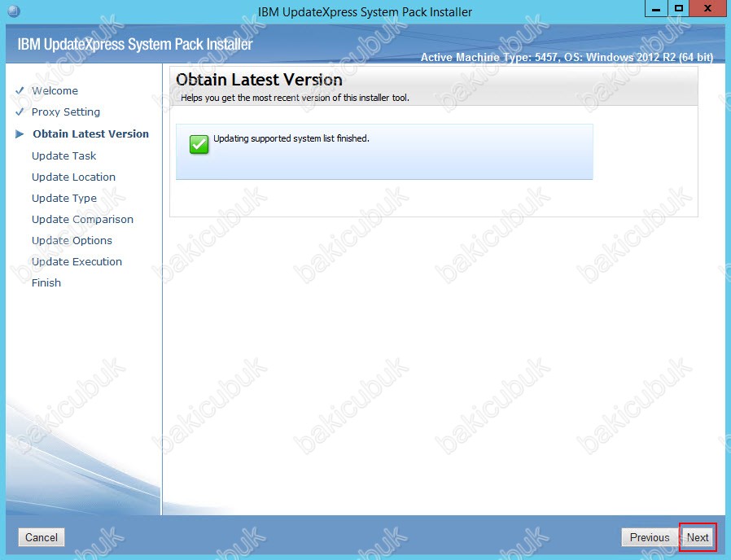
Task: Click 'Updating supported system list finished.' message
Action: 291,138
